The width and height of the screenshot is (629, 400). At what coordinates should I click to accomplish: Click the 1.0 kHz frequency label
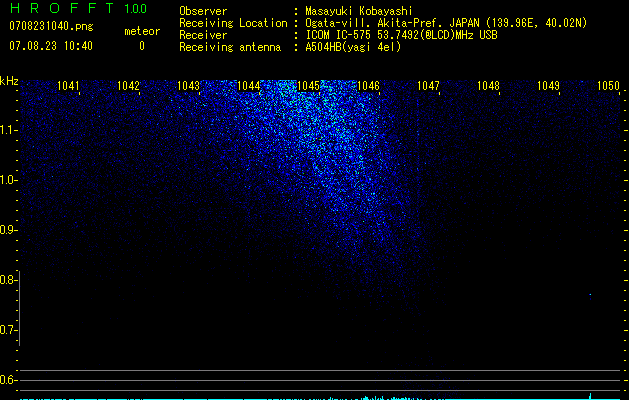[8, 180]
